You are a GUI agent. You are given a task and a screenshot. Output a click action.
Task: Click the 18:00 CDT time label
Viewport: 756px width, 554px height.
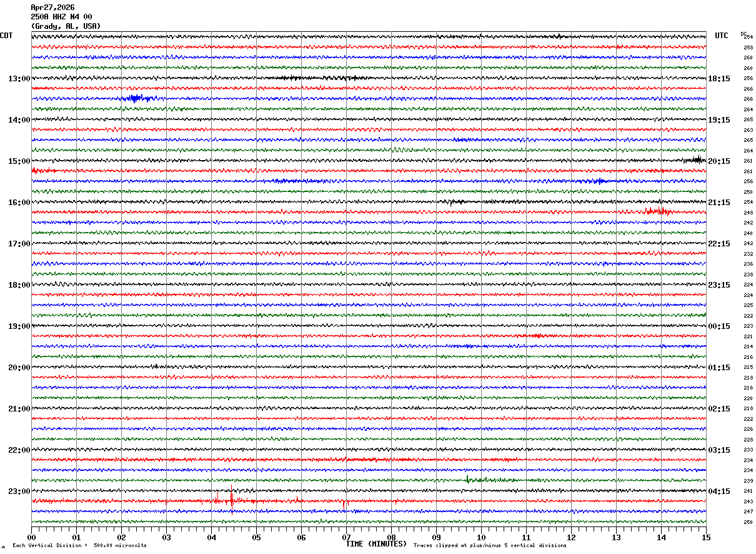(19, 285)
